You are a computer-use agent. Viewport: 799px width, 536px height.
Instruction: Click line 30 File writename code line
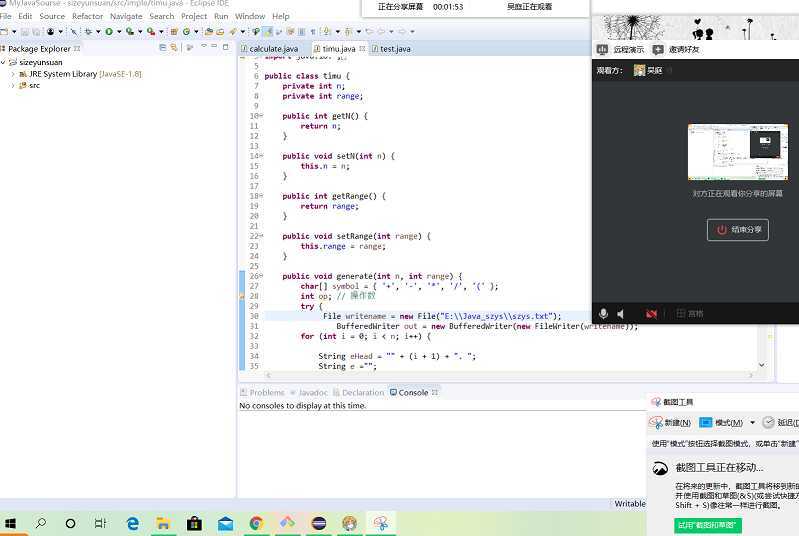click(441, 316)
